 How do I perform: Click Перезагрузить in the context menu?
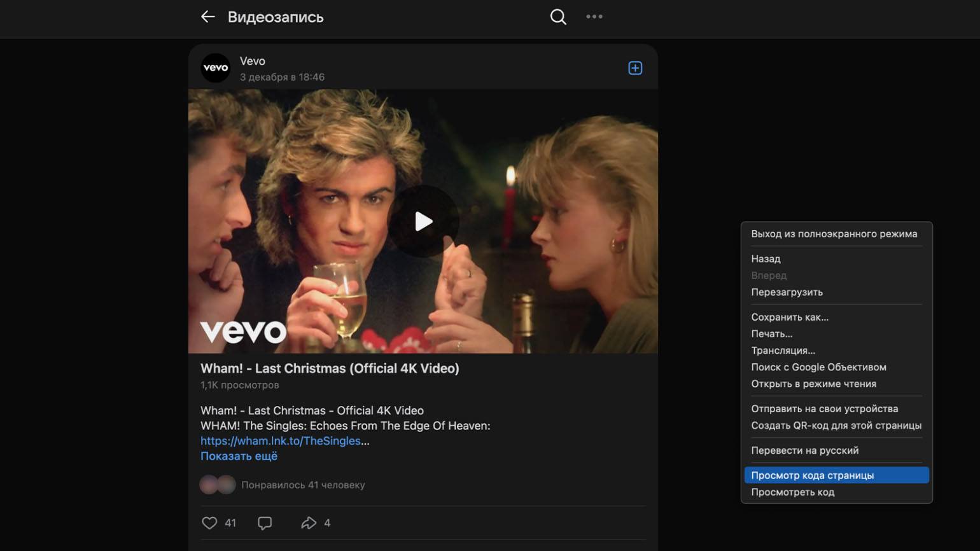click(787, 292)
